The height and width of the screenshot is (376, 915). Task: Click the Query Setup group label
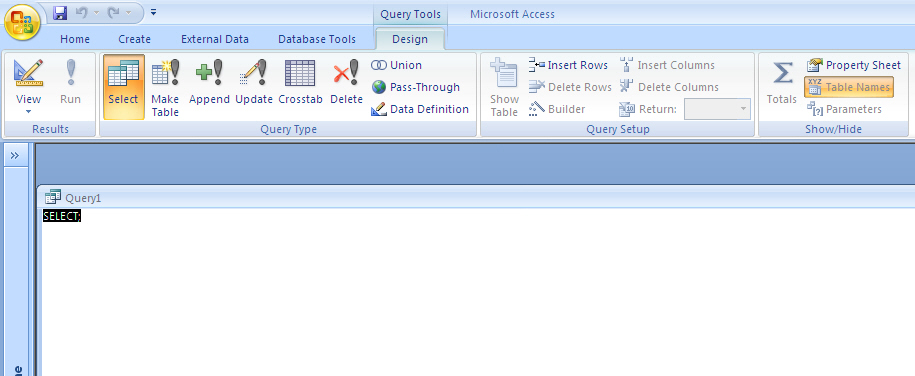[x=617, y=129]
